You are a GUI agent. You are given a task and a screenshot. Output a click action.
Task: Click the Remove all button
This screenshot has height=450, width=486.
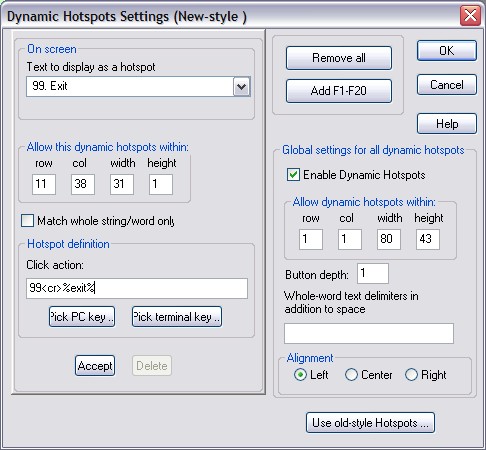[339, 58]
